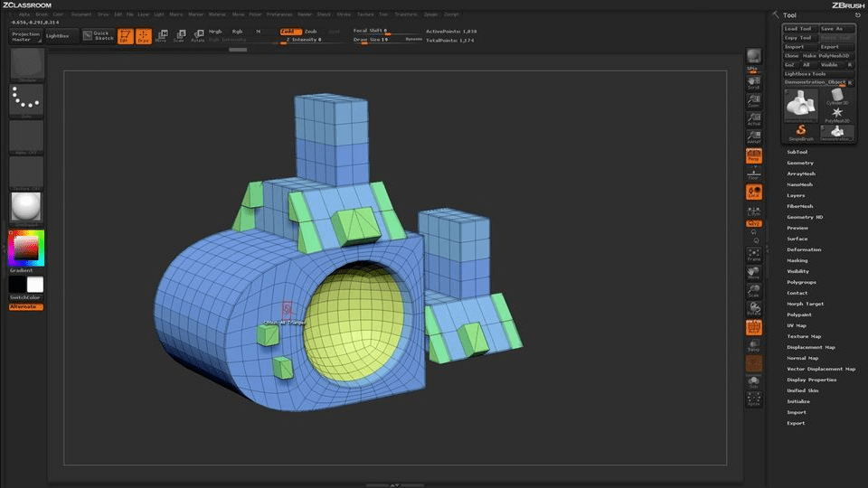This screenshot has height=488, width=868.
Task: Click the color picker square
Action: 26,247
